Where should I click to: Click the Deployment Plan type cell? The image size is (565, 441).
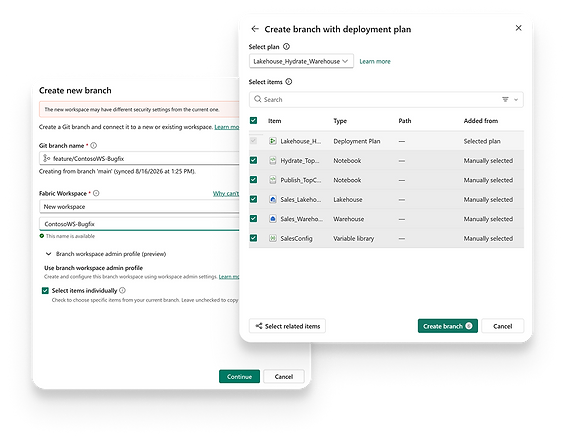coord(357,141)
